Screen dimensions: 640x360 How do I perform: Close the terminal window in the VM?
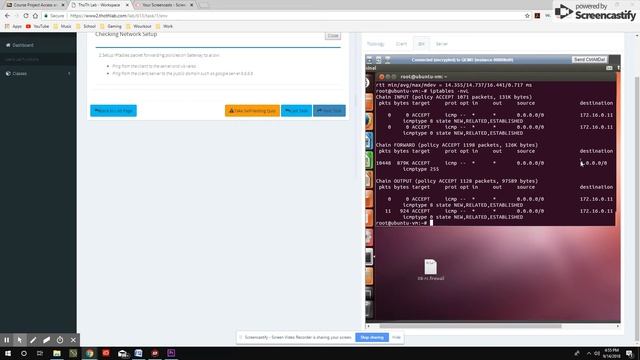pyautogui.click(x=382, y=77)
